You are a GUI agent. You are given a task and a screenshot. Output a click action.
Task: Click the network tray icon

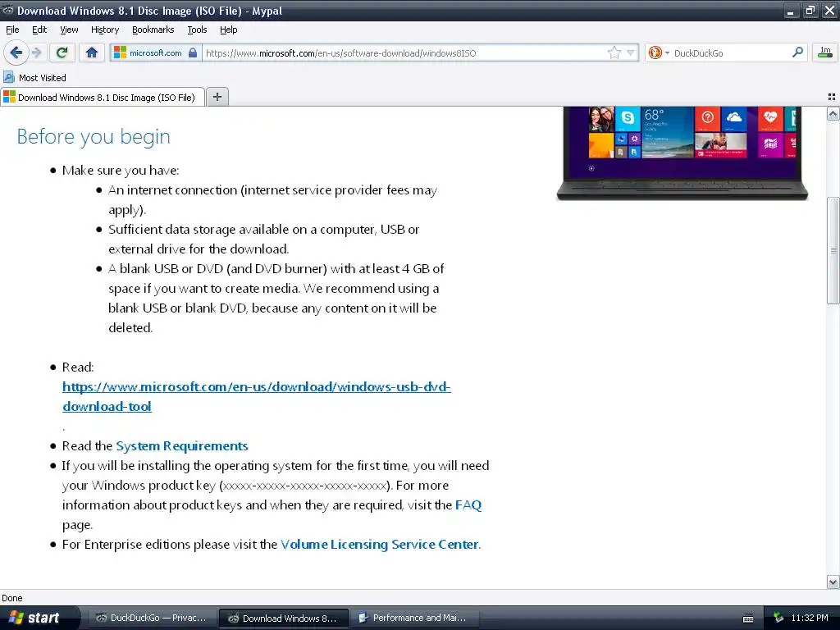pos(778,618)
